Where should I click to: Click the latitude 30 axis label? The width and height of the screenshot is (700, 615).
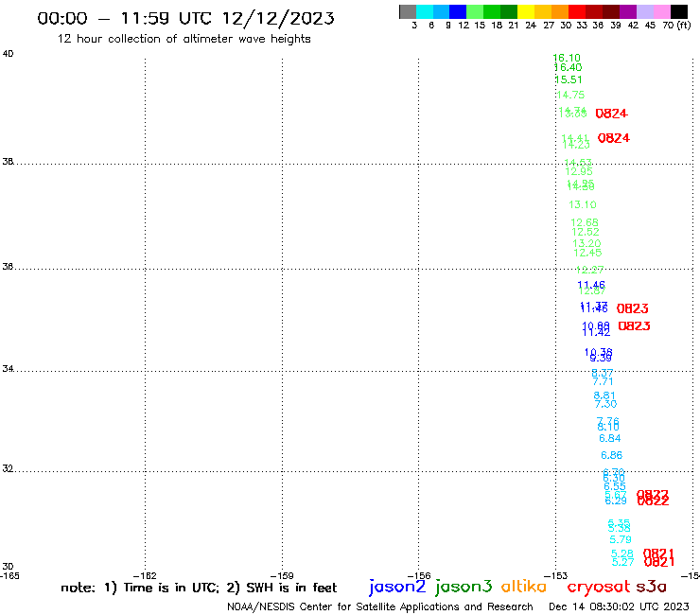[x=8, y=567]
